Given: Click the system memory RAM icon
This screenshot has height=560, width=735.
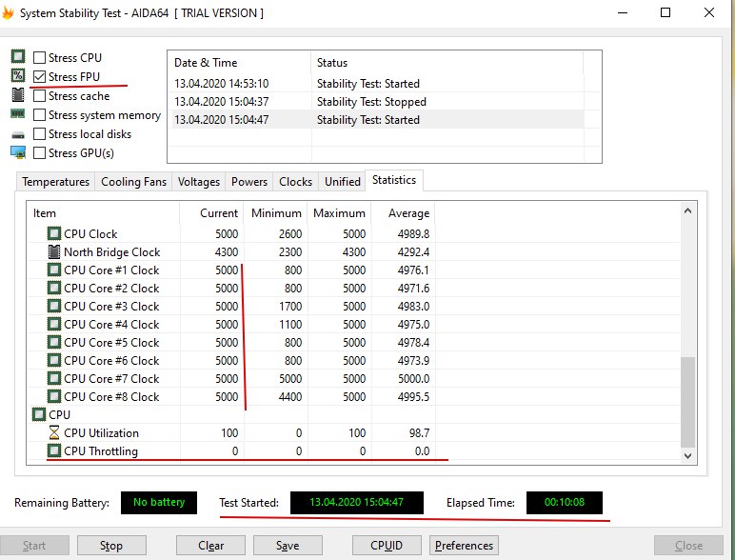Looking at the screenshot, I should (x=18, y=114).
